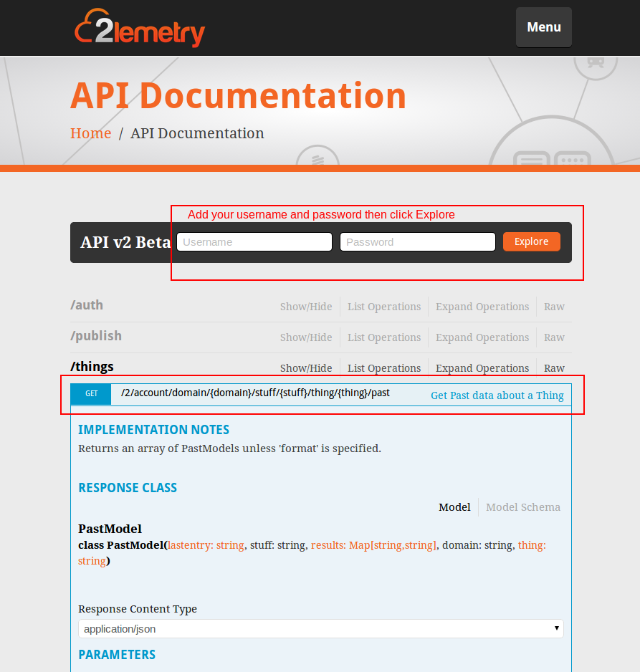Select the Model tab

pyautogui.click(x=454, y=507)
